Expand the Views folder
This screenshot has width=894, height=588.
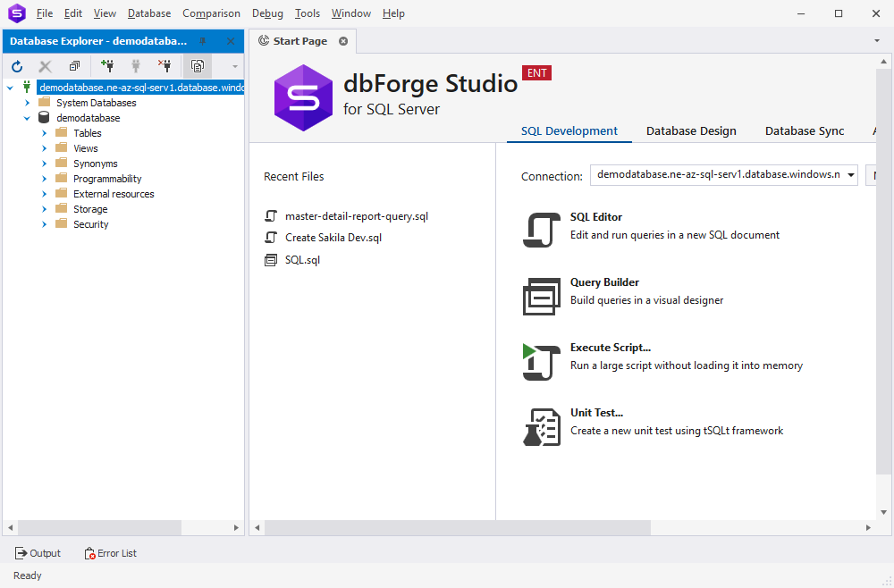tap(44, 148)
